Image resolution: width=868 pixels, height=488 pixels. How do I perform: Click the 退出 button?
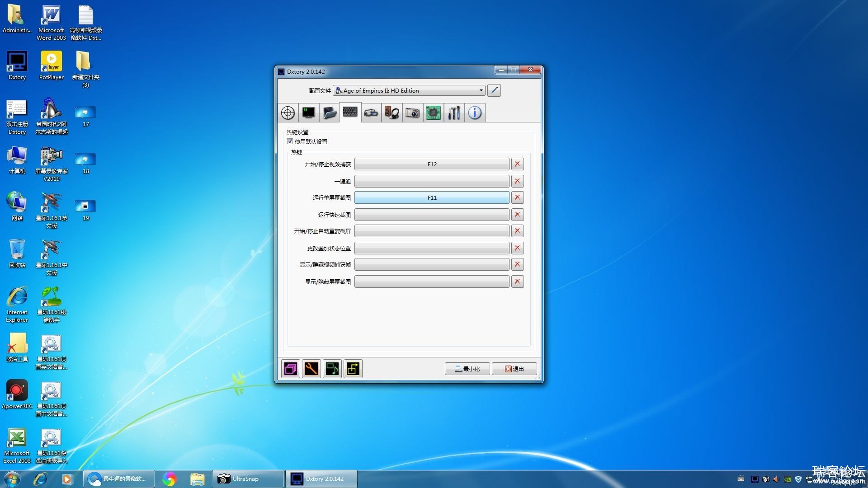pyautogui.click(x=514, y=369)
